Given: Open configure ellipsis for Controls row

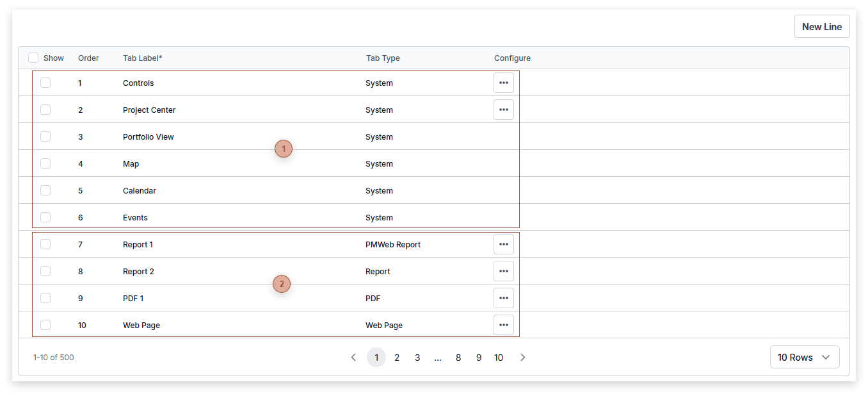Looking at the screenshot, I should point(503,83).
